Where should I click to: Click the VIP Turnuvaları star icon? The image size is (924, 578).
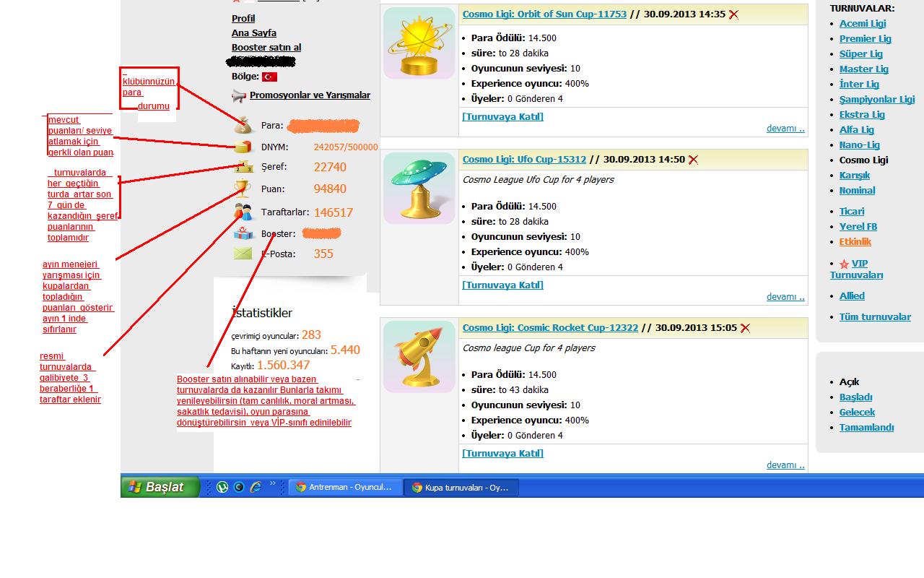844,264
